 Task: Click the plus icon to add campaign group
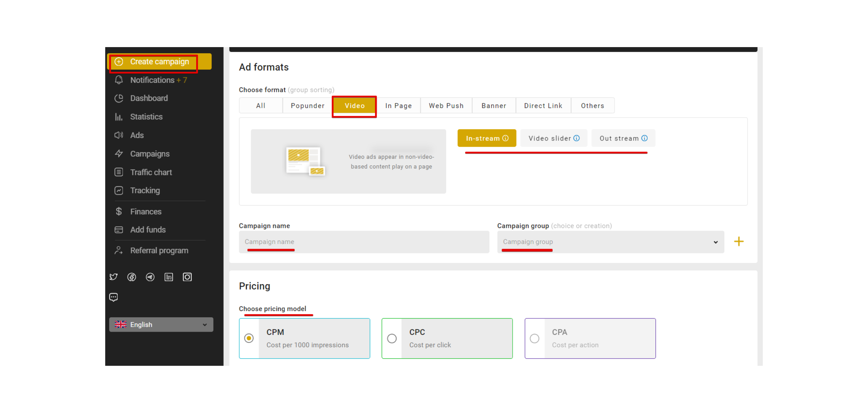click(739, 241)
